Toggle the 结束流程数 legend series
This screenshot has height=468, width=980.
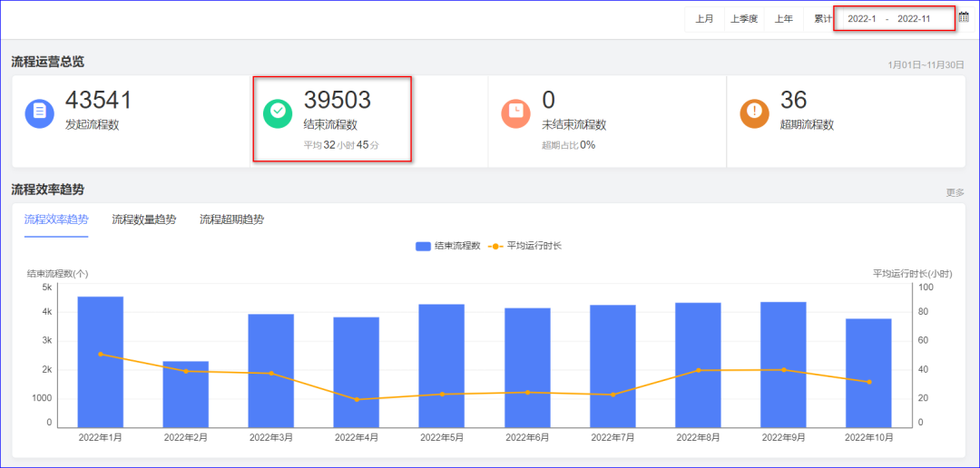(447, 246)
